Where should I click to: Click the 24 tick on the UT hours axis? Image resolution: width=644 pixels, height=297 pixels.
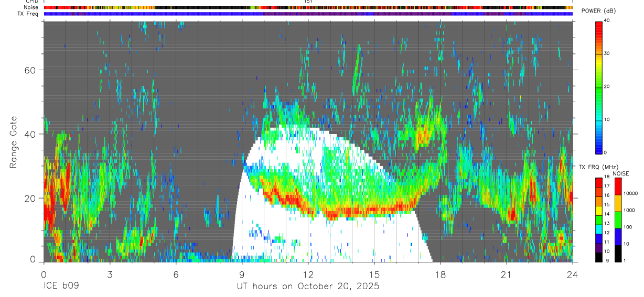pyautogui.click(x=573, y=274)
